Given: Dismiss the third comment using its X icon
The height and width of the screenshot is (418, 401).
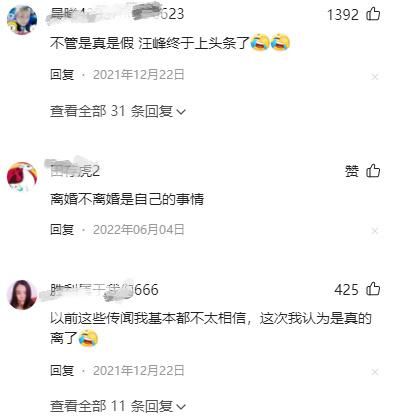Looking at the screenshot, I should click(375, 372).
